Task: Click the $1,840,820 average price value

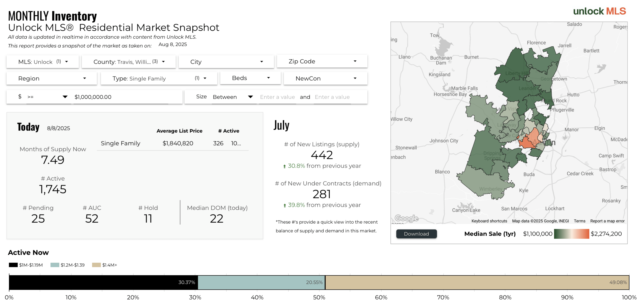Action: tap(178, 143)
